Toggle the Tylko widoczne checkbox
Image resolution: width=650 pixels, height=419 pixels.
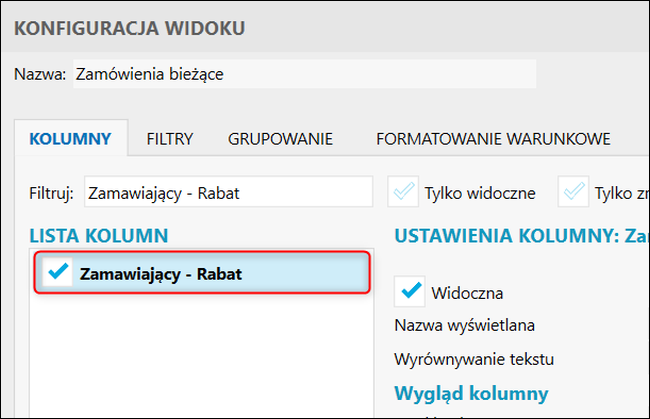click(404, 192)
